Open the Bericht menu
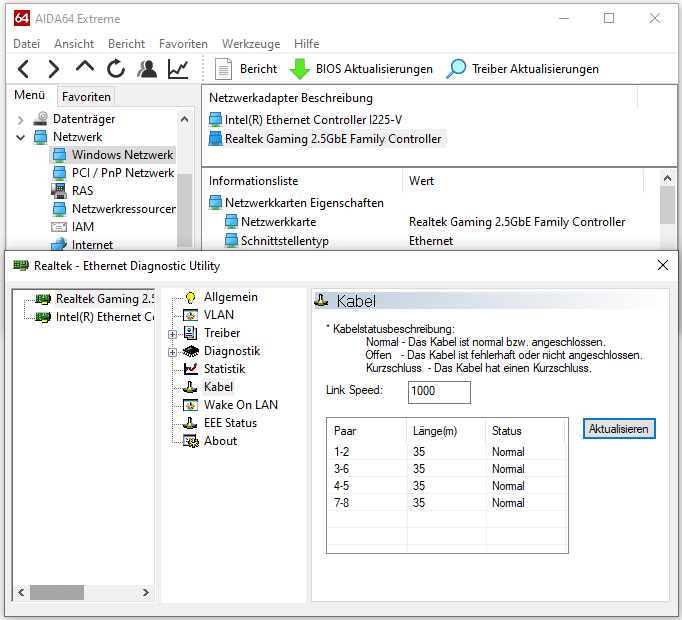The image size is (682, 620). (127, 44)
